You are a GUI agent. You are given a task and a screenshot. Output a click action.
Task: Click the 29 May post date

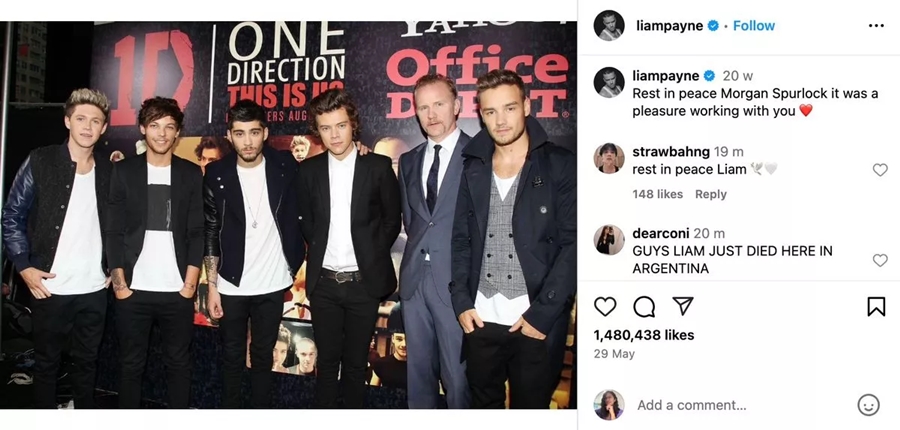pos(614,354)
